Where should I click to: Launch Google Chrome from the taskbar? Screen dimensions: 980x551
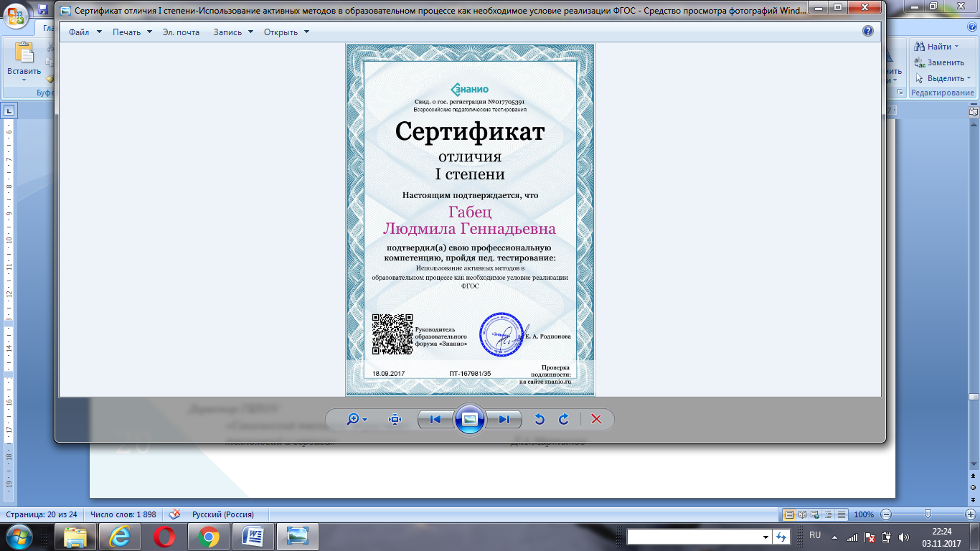click(209, 536)
